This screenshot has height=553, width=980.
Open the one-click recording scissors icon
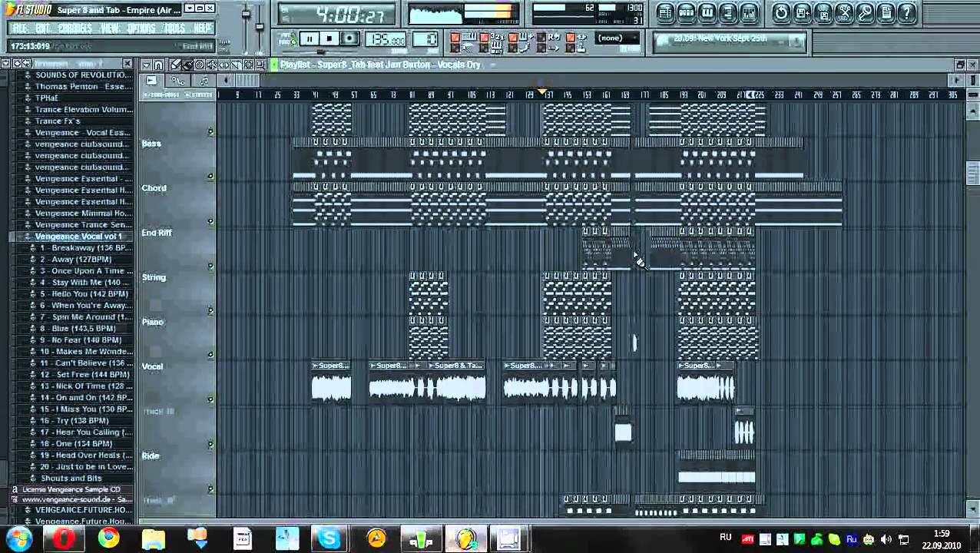tap(844, 13)
